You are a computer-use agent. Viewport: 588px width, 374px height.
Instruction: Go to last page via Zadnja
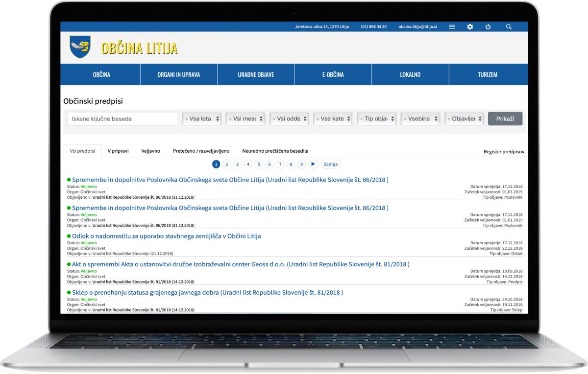tap(331, 164)
